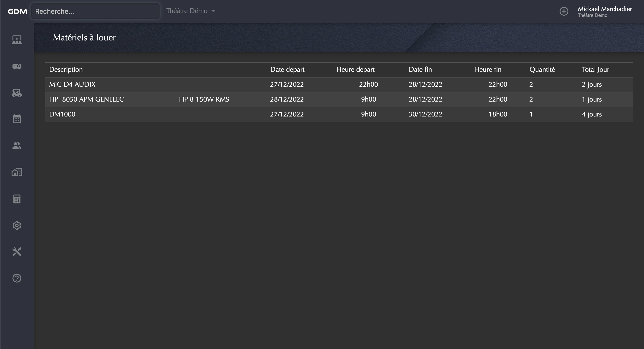This screenshot has width=644, height=349.
Task: Sort by Date fin column header
Action: click(420, 69)
